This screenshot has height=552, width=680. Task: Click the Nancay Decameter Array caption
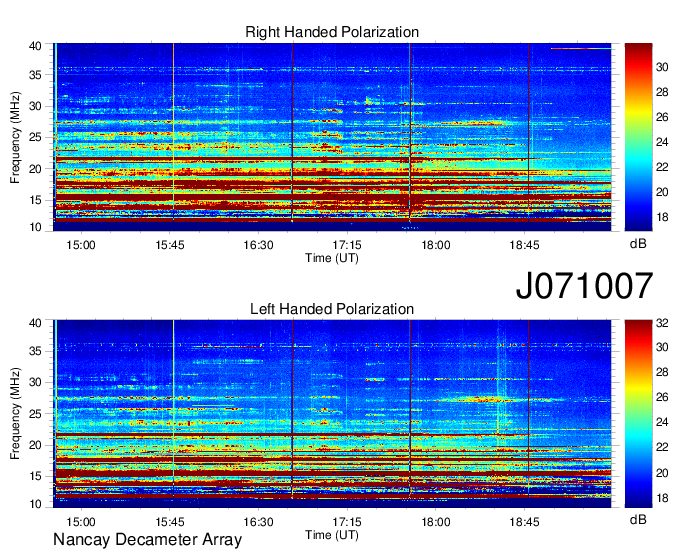click(147, 539)
